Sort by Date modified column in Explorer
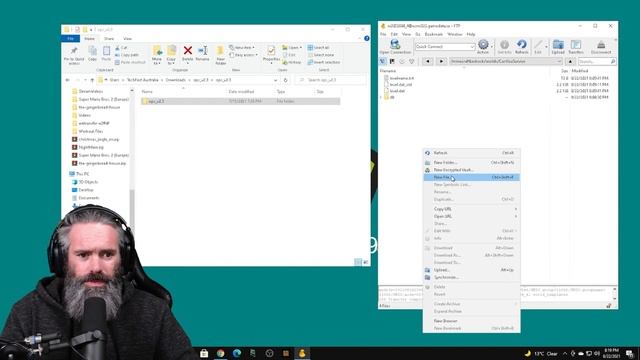The height and width of the screenshot is (360, 640). click(x=242, y=91)
